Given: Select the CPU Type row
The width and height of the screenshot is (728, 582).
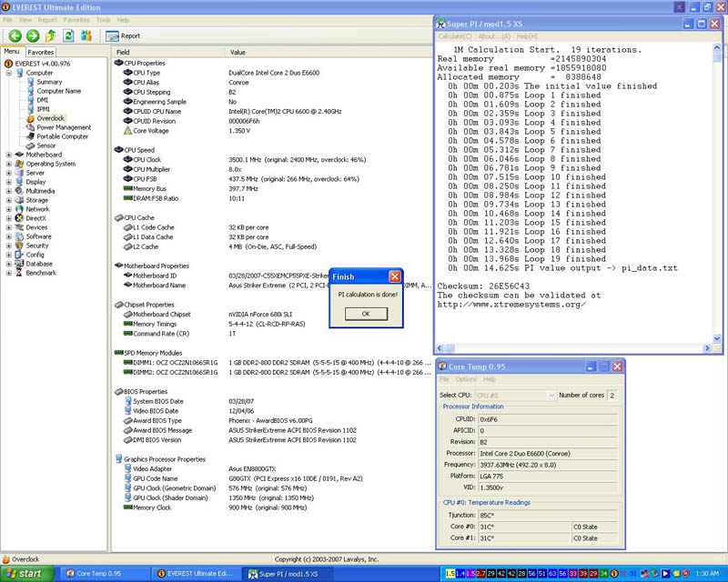Looking at the screenshot, I should click(x=273, y=73).
